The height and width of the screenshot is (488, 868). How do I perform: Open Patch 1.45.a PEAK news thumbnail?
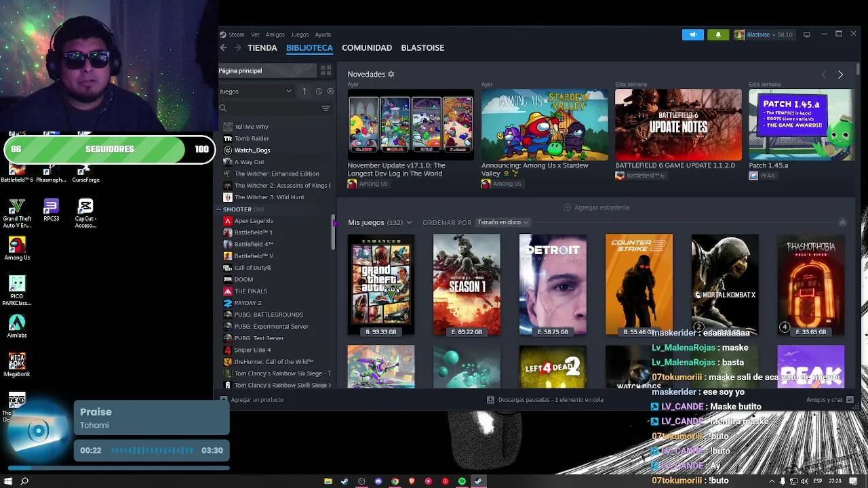coord(802,125)
